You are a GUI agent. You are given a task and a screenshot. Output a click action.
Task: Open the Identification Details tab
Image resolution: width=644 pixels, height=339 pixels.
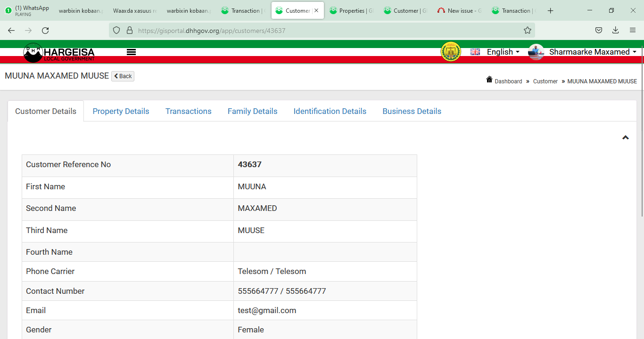click(330, 111)
